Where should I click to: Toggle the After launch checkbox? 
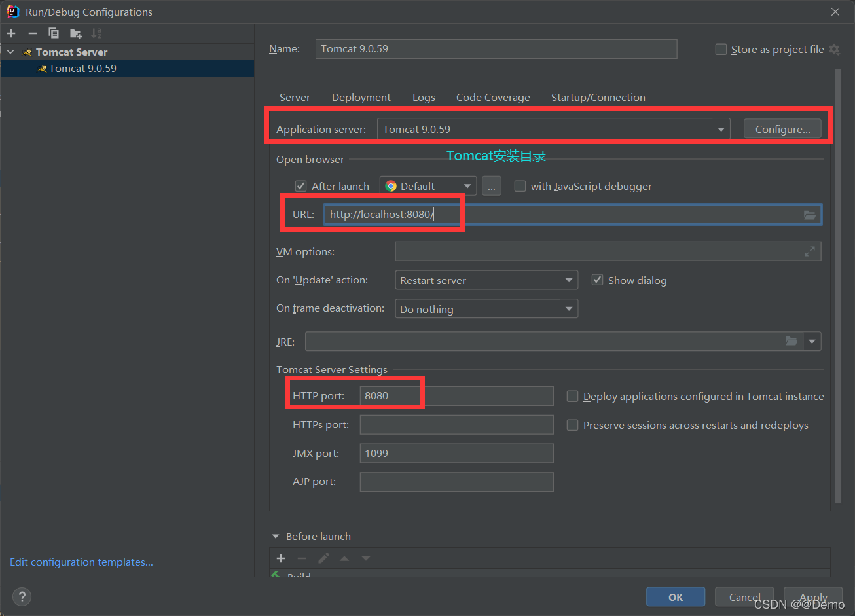[301, 186]
